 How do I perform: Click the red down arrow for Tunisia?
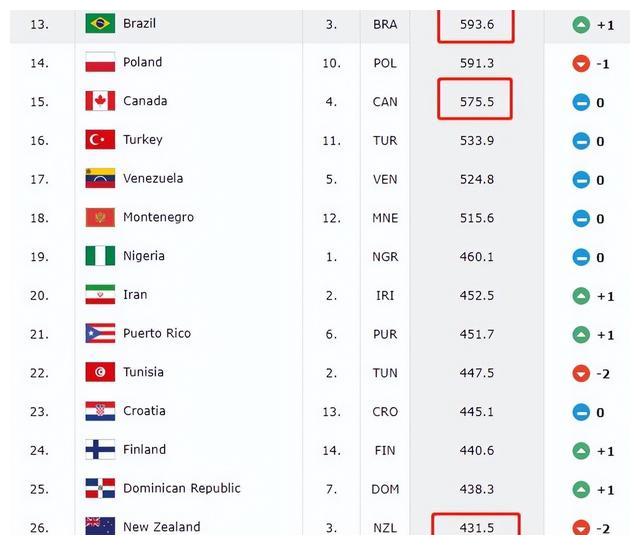[x=581, y=373]
